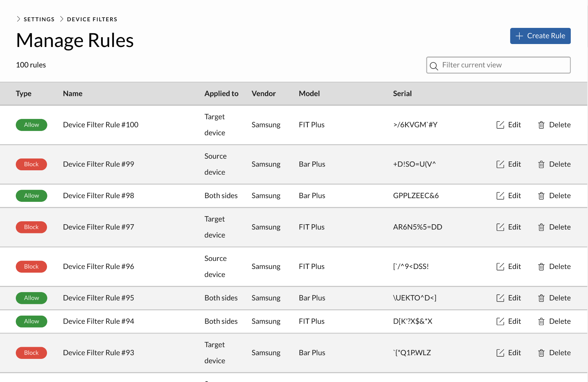Click the trash icon for Rule #94

point(541,321)
